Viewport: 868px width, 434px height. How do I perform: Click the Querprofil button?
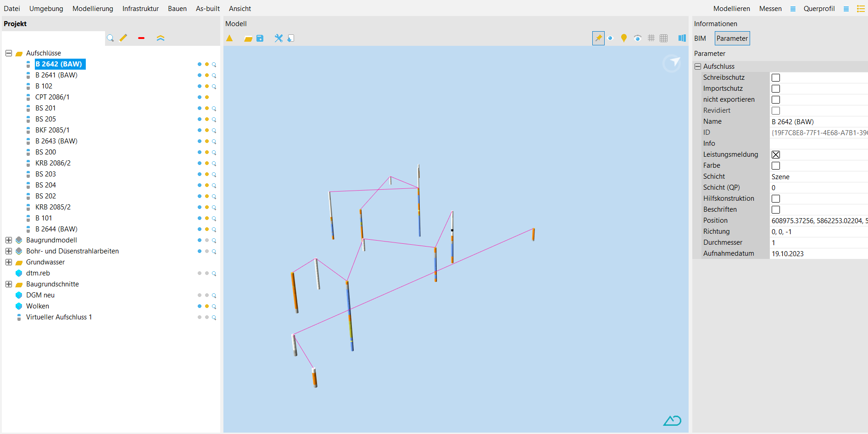pos(819,9)
